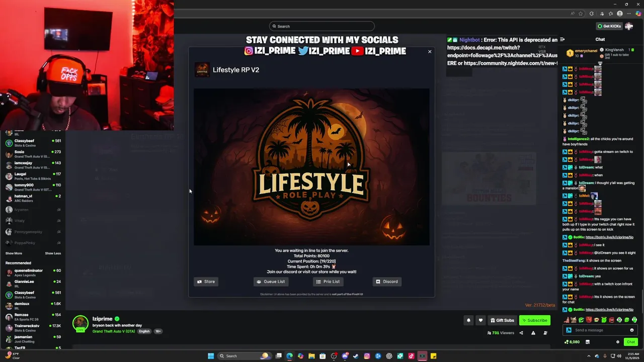Open volume control in system tray
644x362 pixels.
(x=619, y=356)
